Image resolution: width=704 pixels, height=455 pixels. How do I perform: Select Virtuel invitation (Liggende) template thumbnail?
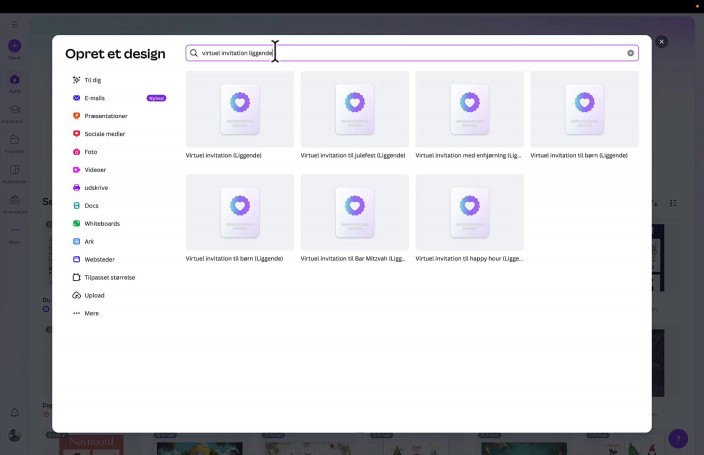click(240, 109)
